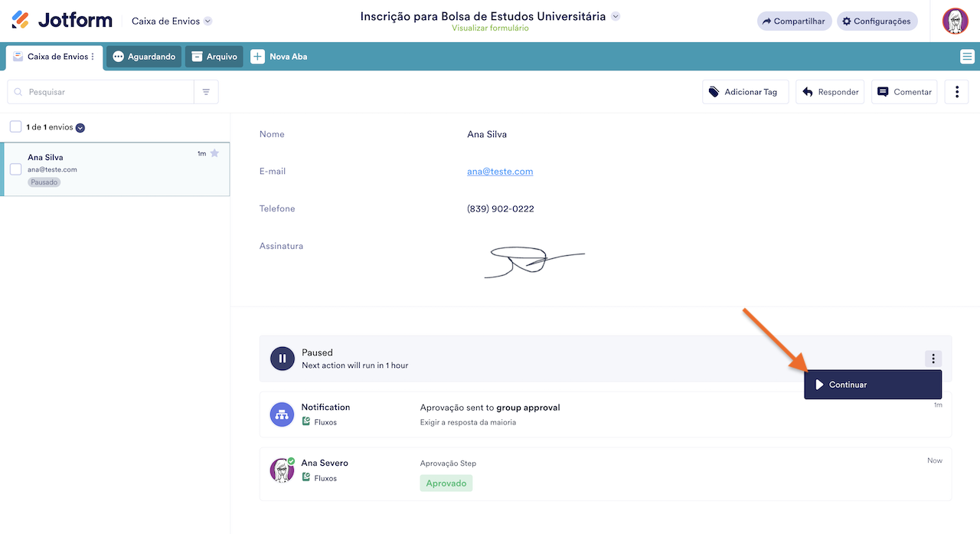Click the phone number (839) 902-0222

(501, 209)
